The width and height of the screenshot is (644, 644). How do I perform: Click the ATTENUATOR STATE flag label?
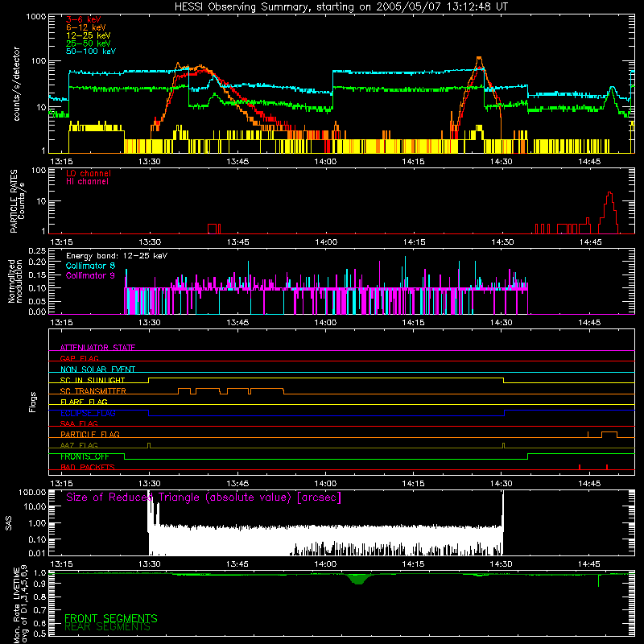click(x=97, y=348)
